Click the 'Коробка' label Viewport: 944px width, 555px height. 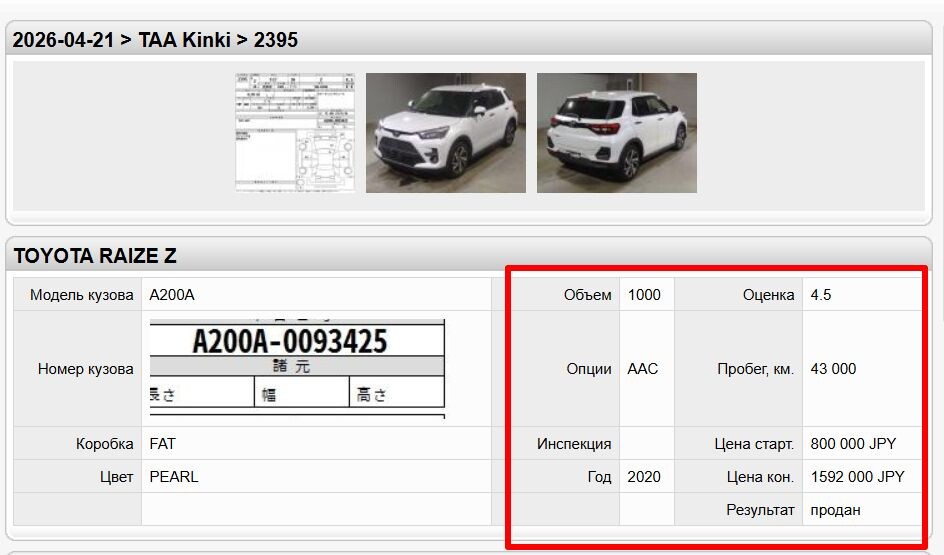click(x=104, y=444)
